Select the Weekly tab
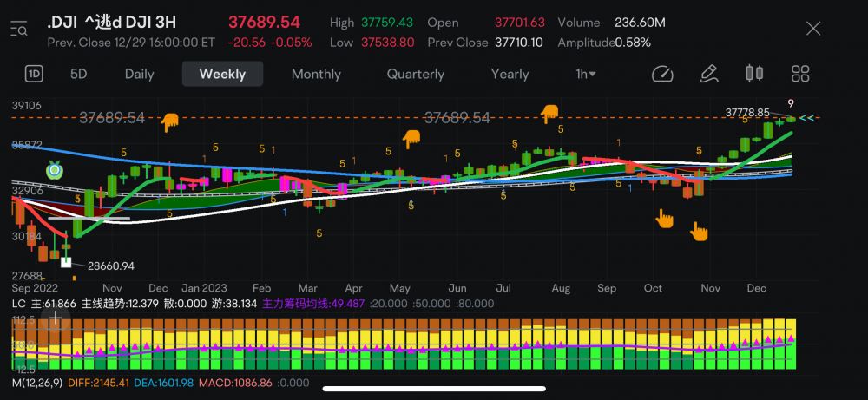This screenshot has height=400, width=868. click(x=222, y=74)
